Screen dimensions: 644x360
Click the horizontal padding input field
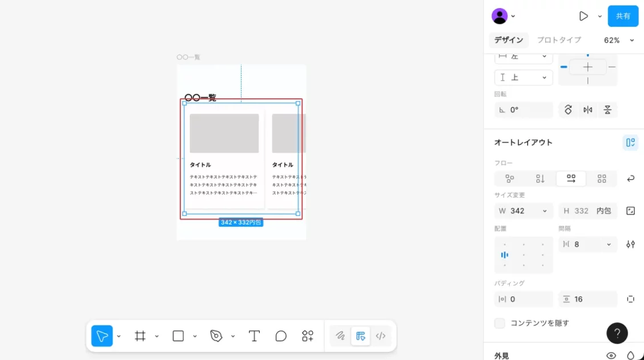524,299
